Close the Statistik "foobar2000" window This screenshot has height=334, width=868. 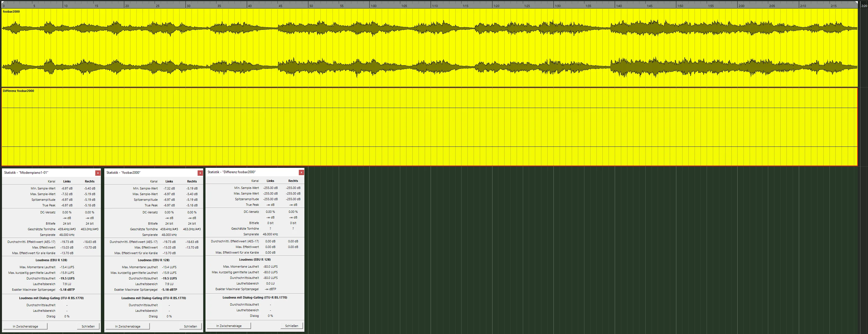click(x=200, y=173)
